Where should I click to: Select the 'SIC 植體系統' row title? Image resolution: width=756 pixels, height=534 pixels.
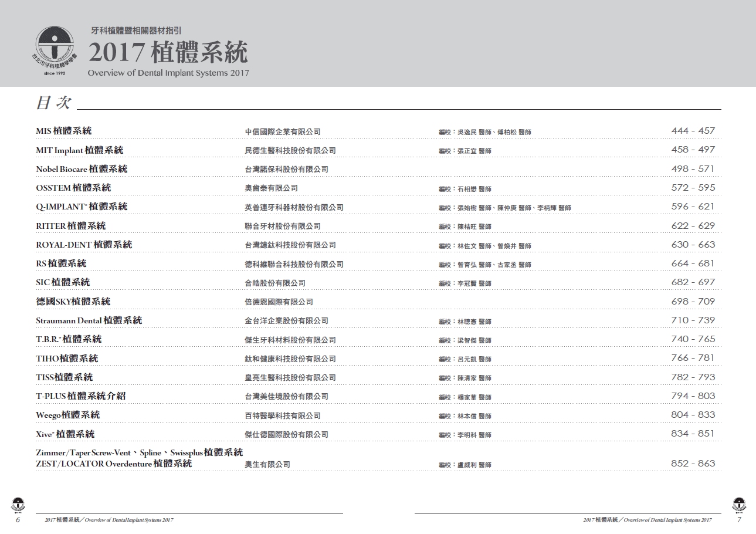[63, 282]
